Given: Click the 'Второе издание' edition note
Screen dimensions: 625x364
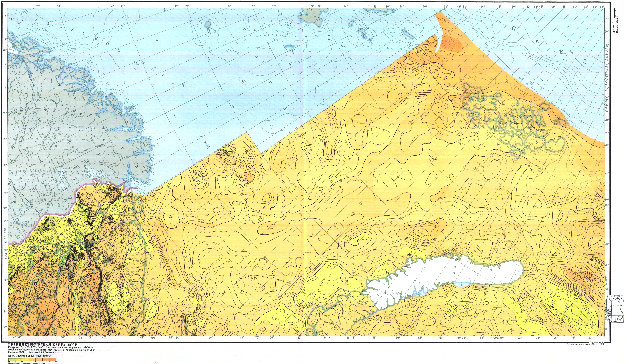Looking at the screenshot, I should pyautogui.click(x=617, y=23).
